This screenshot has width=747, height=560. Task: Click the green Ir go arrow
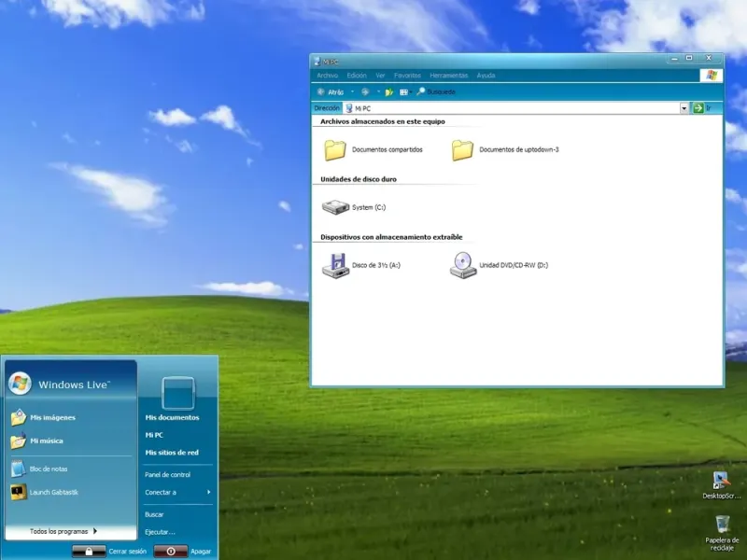coord(698,108)
